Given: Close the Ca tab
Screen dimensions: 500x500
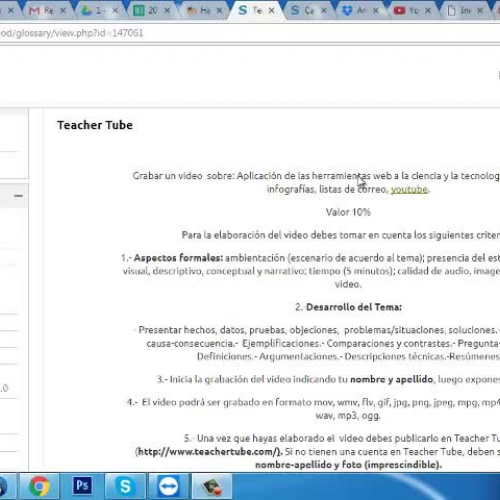Looking at the screenshot, I should pyautogui.click(x=324, y=11).
